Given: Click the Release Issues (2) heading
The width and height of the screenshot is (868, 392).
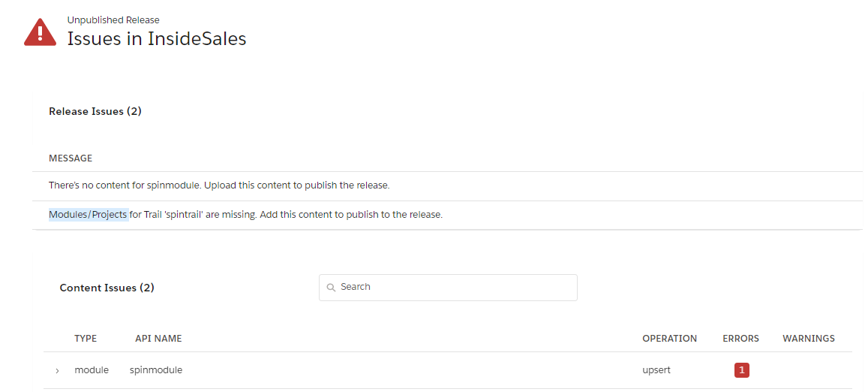Looking at the screenshot, I should [95, 111].
